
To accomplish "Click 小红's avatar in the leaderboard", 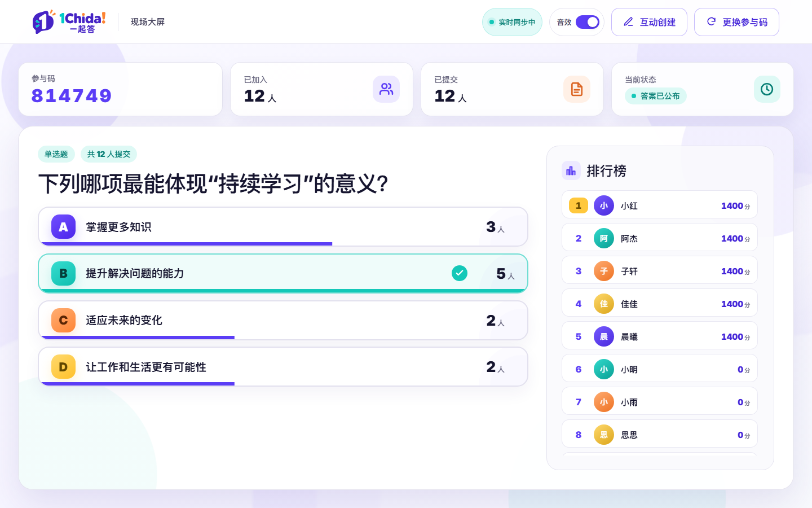I will pos(604,205).
